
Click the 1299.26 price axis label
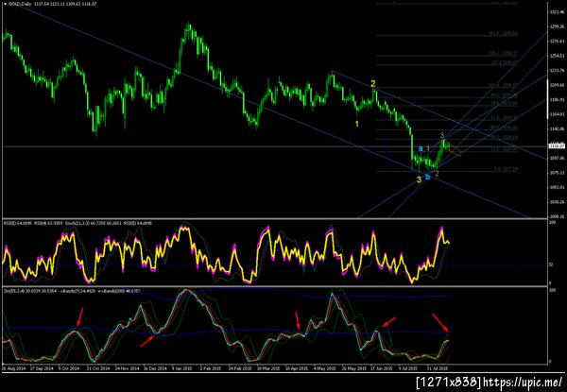coord(557,26)
